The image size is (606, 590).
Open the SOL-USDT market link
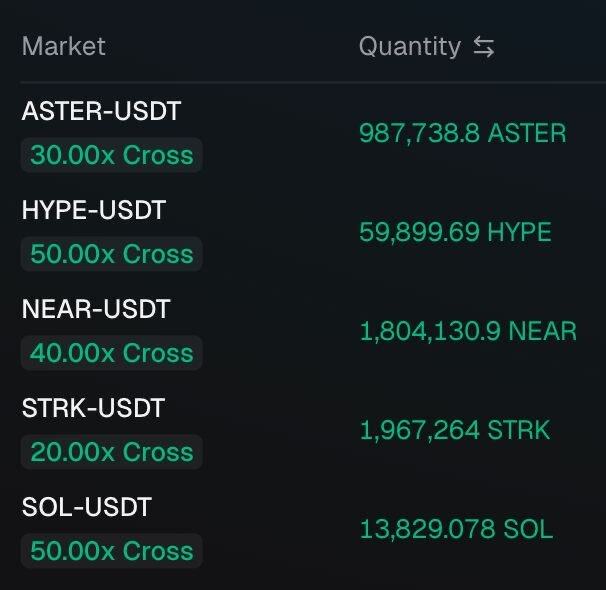86,507
